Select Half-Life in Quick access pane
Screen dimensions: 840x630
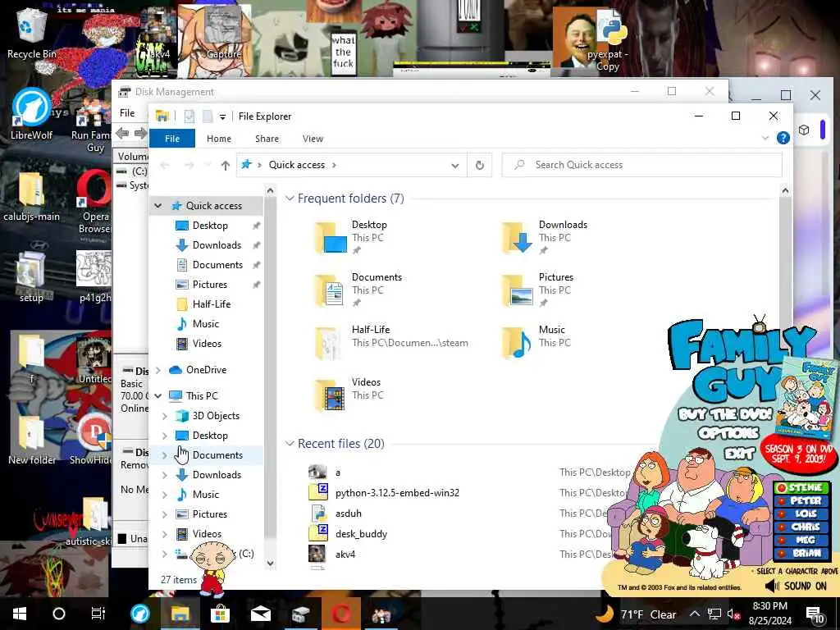pos(212,304)
